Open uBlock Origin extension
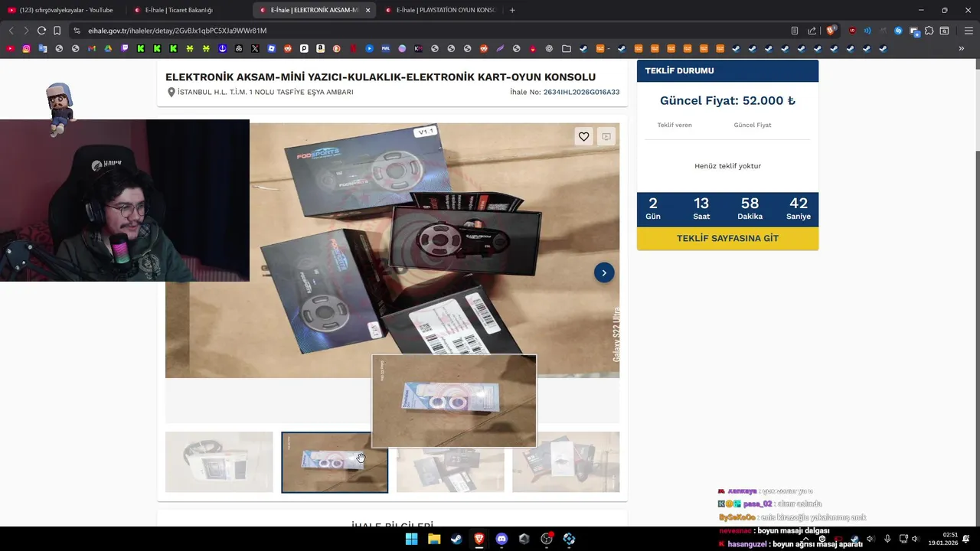Screen dimensions: 980x551 pyautogui.click(x=852, y=31)
